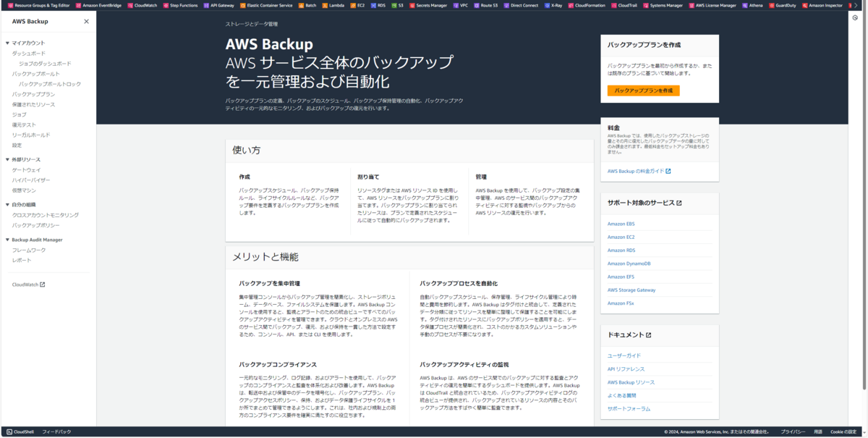Open the Route 53 shortcut

[486, 5]
